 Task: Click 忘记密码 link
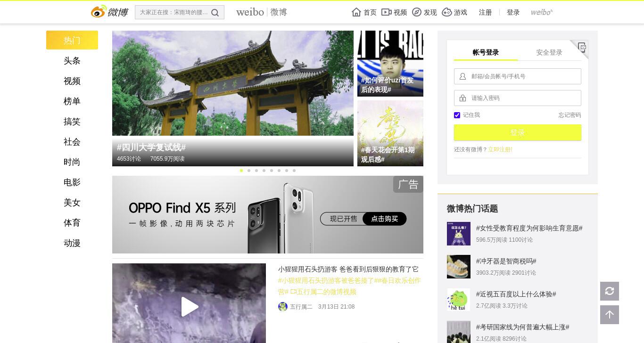tap(570, 115)
